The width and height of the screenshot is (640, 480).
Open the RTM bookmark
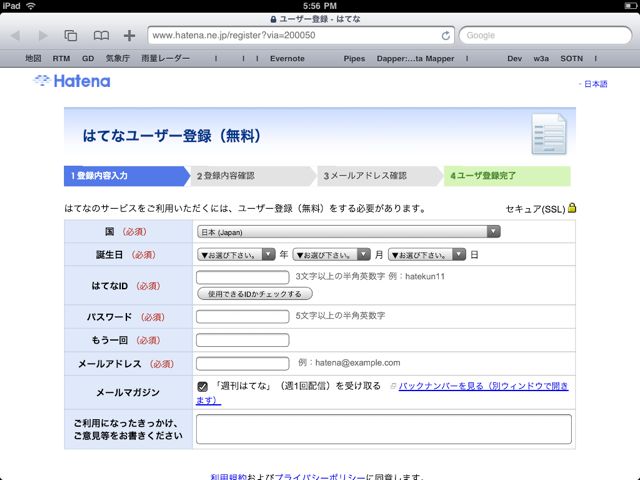pos(61,58)
